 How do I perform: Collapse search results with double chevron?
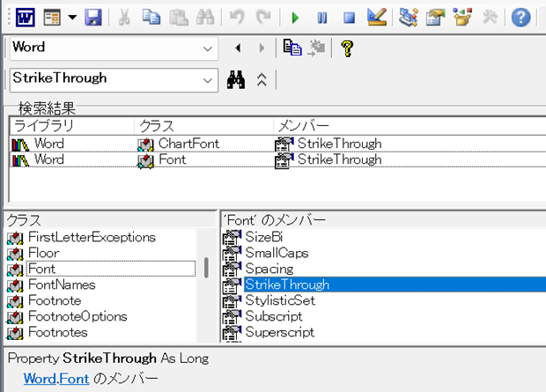[x=261, y=78]
